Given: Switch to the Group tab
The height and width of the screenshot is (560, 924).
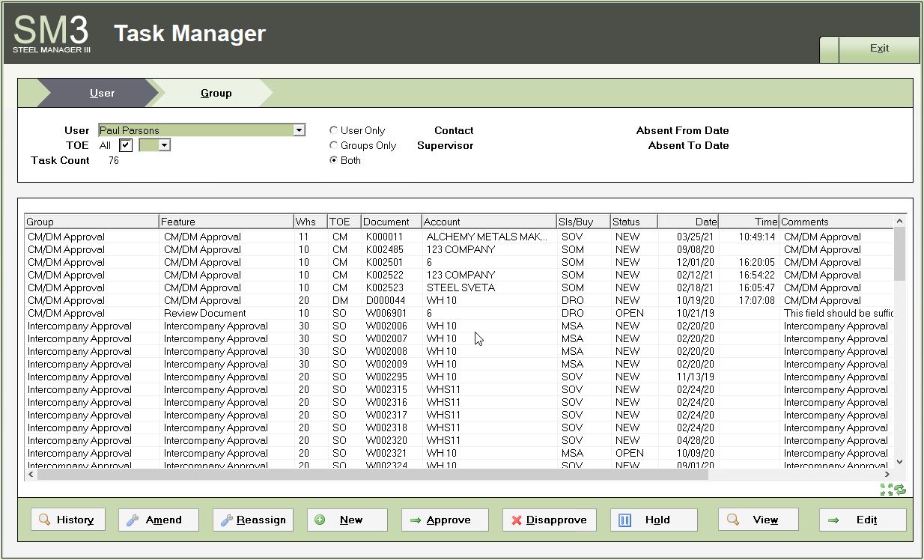Looking at the screenshot, I should coord(216,94).
